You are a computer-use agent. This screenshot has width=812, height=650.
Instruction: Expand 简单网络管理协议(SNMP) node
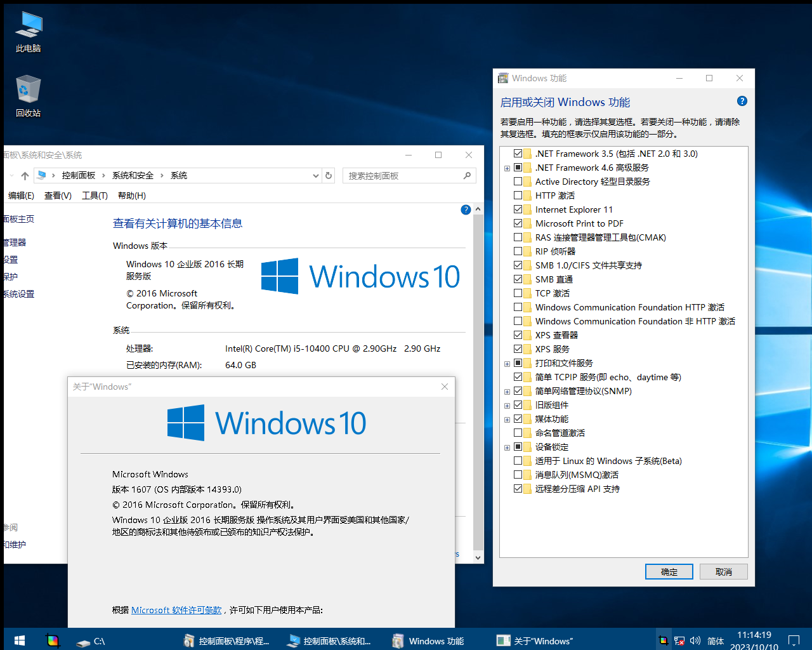pos(507,392)
